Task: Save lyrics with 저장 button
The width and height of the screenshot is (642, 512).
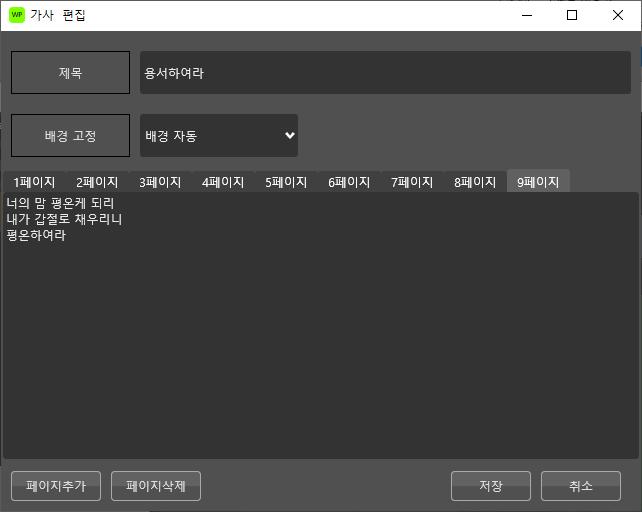Action: pyautogui.click(x=491, y=486)
